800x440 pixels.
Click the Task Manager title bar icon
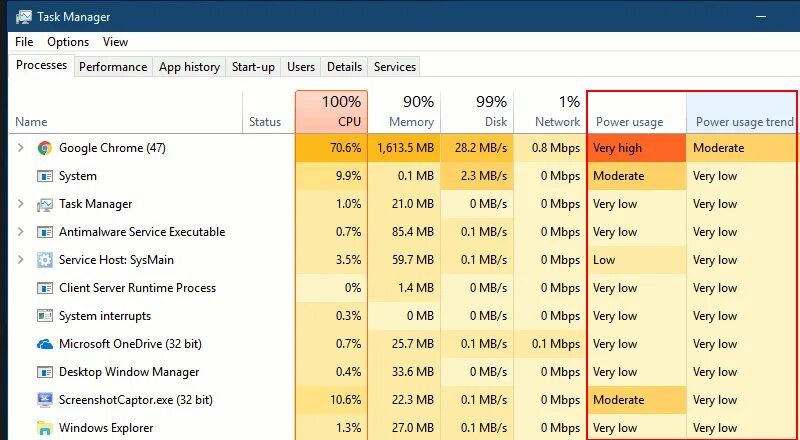coord(23,16)
